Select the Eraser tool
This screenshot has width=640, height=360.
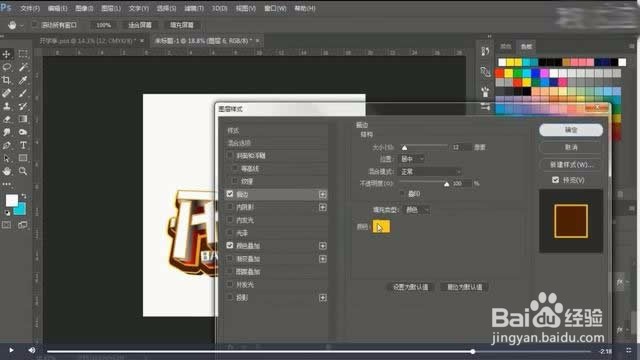pyautogui.click(x=7, y=119)
